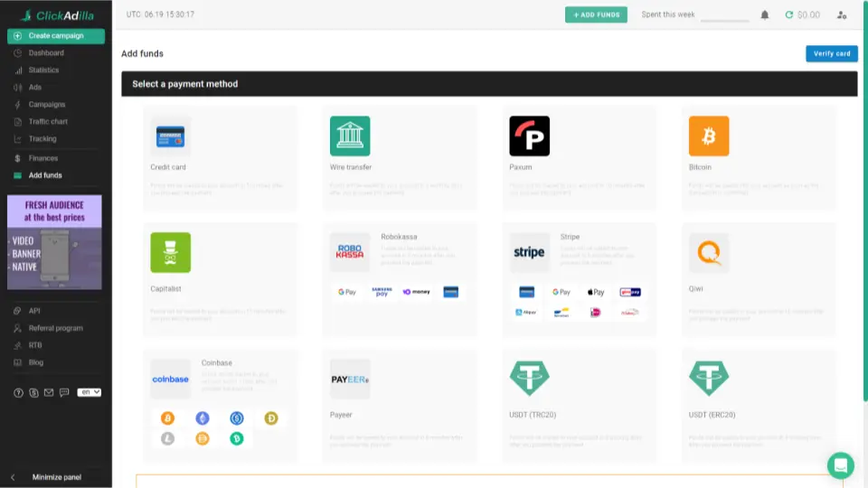Choose the Robokassa logo
This screenshot has height=488, width=868.
tap(350, 252)
